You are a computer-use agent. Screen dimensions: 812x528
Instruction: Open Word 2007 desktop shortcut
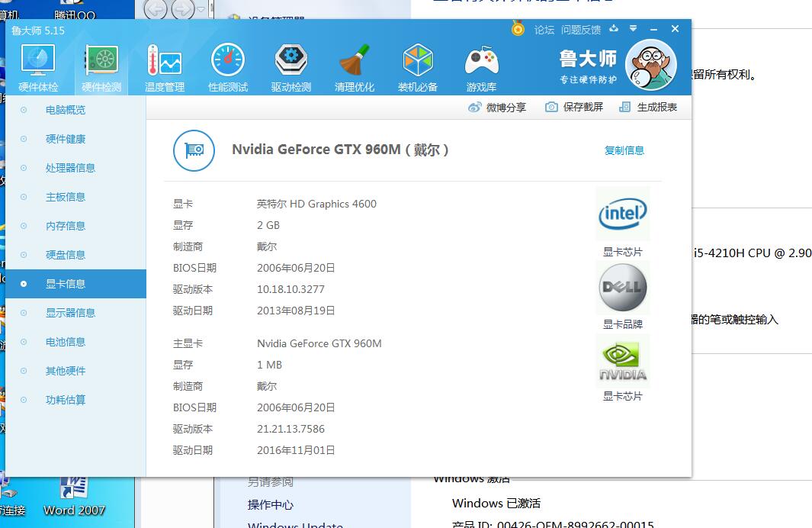(x=74, y=497)
